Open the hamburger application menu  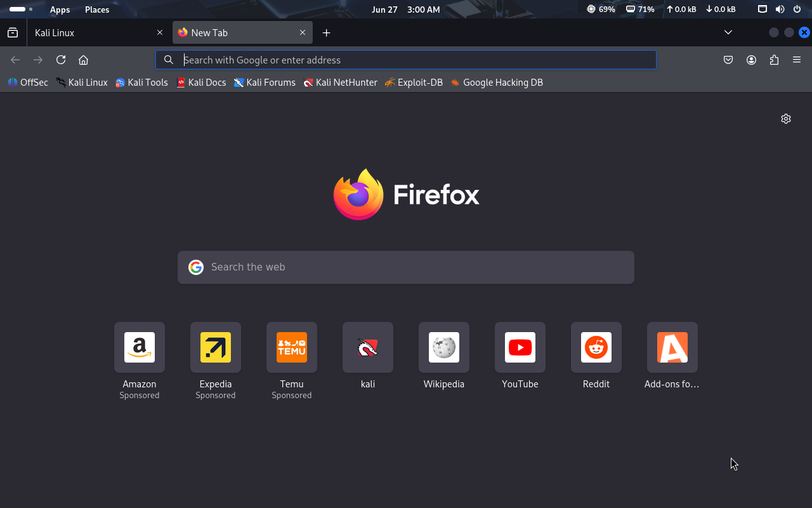click(x=797, y=60)
